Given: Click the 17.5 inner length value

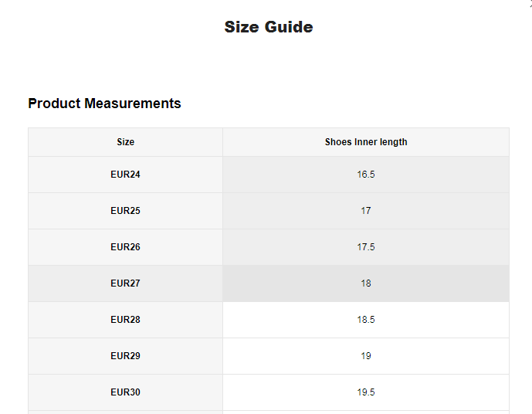Looking at the screenshot, I should point(365,247).
